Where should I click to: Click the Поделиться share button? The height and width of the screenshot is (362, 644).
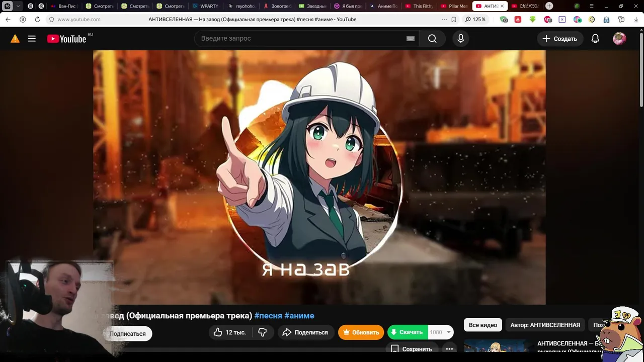(305, 332)
